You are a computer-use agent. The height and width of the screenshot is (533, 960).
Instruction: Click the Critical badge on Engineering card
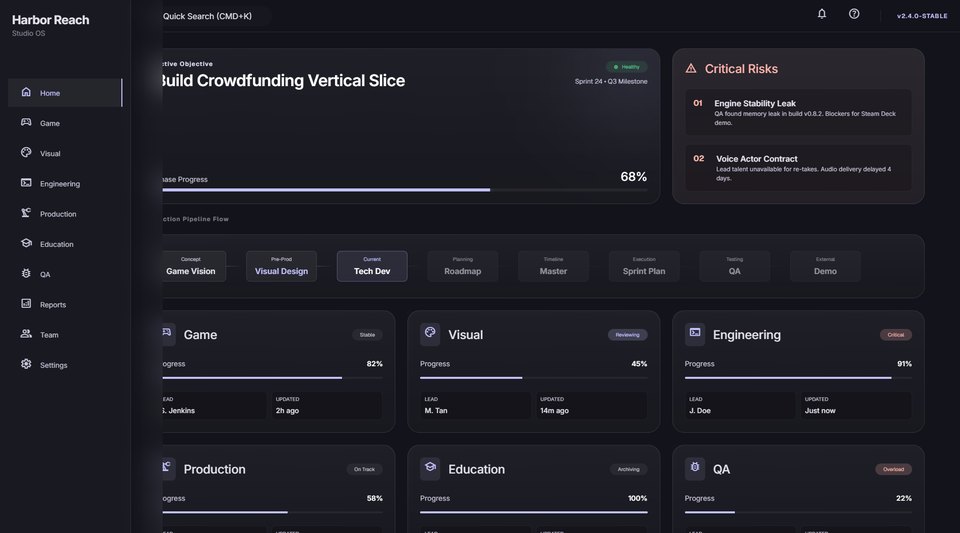pyautogui.click(x=896, y=335)
